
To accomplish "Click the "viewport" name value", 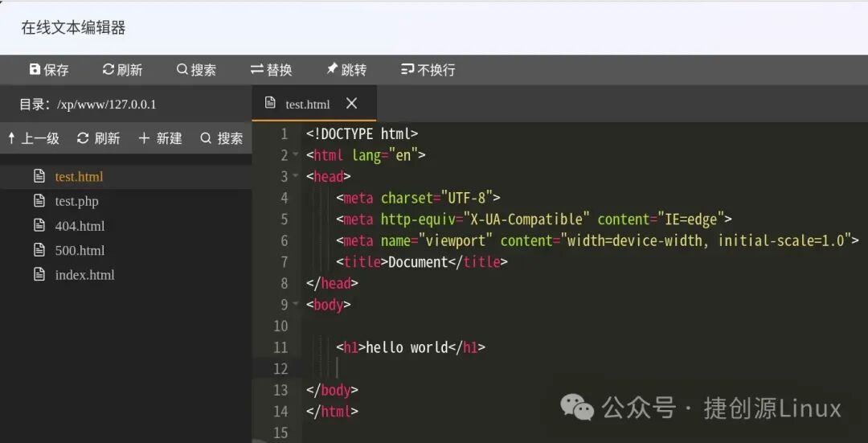I will point(455,240).
